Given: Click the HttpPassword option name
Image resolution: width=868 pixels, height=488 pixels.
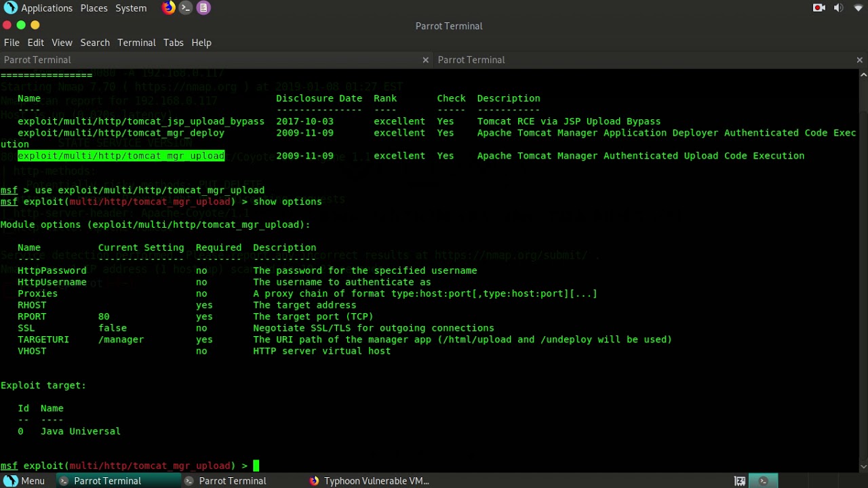Looking at the screenshot, I should [52, 270].
